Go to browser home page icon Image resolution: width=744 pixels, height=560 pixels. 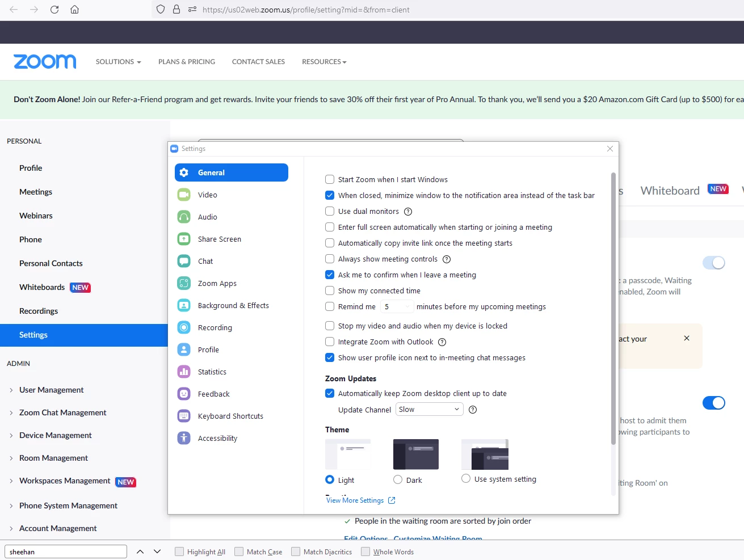(74, 10)
